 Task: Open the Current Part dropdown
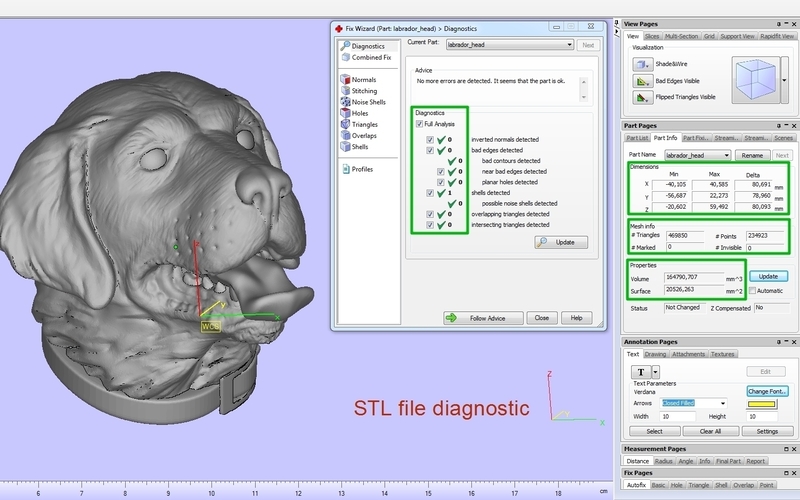click(569, 45)
